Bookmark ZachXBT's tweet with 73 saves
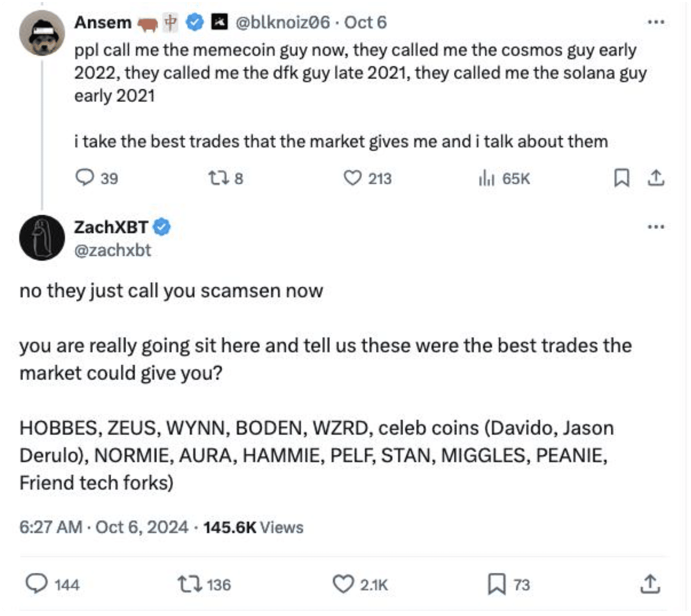 496,584
